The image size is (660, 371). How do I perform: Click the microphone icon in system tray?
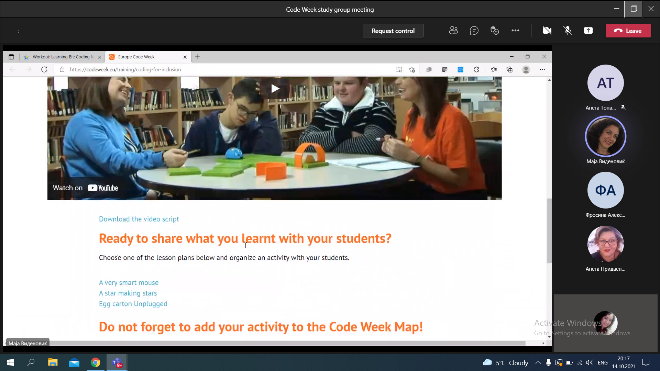pos(548,362)
